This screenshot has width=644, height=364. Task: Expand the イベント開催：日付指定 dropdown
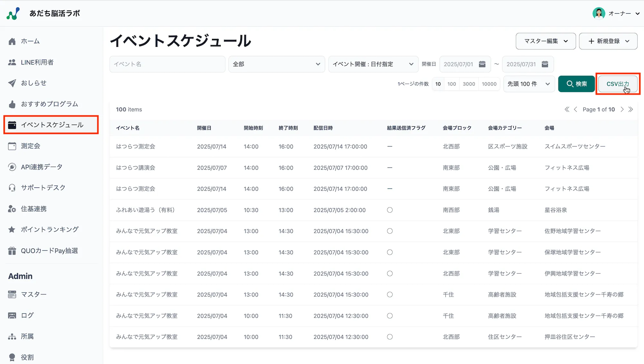[373, 64]
